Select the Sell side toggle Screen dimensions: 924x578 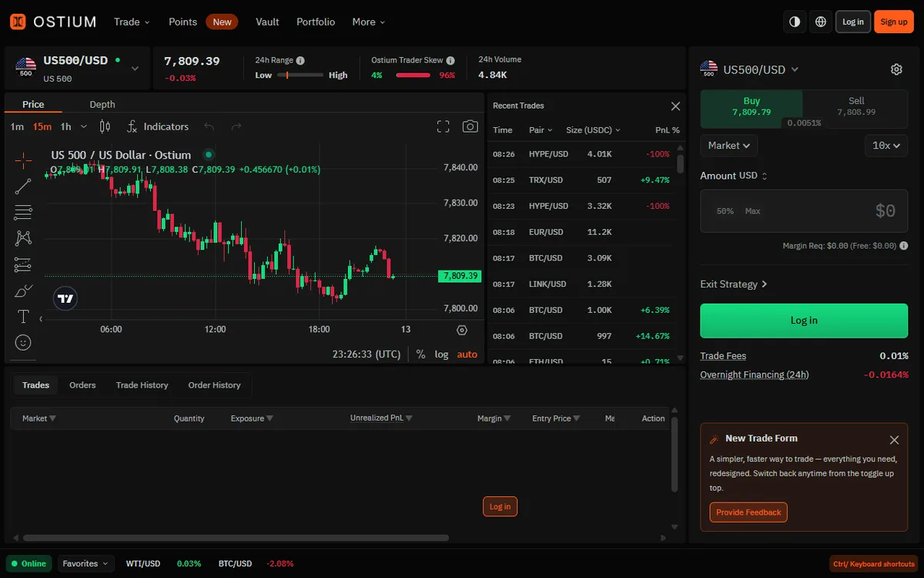856,106
